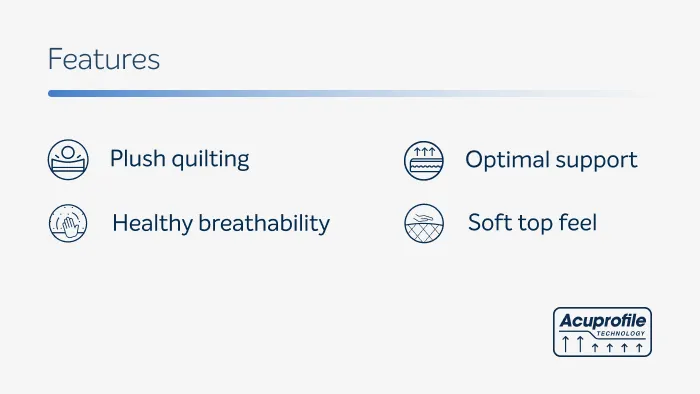The height and width of the screenshot is (394, 700).
Task: Click the "Features" heading
Action: coord(104,59)
